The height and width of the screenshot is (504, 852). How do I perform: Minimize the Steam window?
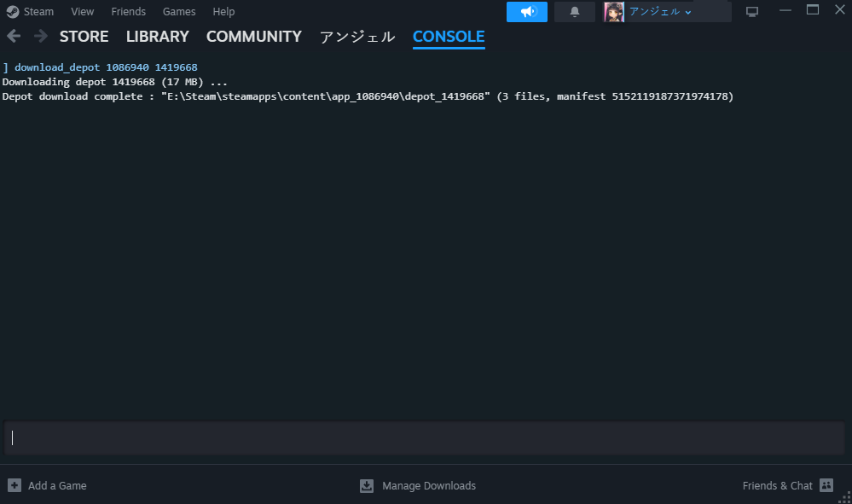coord(785,10)
